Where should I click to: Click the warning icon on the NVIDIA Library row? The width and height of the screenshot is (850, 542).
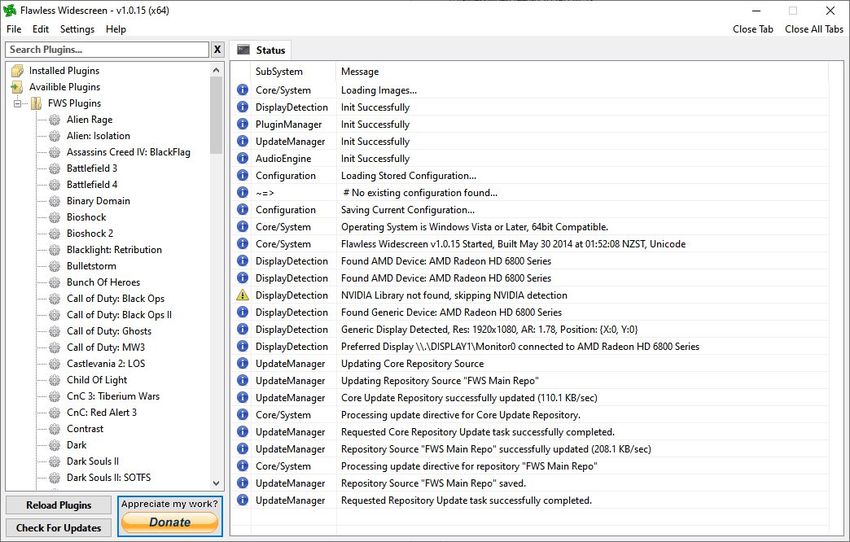pos(242,295)
